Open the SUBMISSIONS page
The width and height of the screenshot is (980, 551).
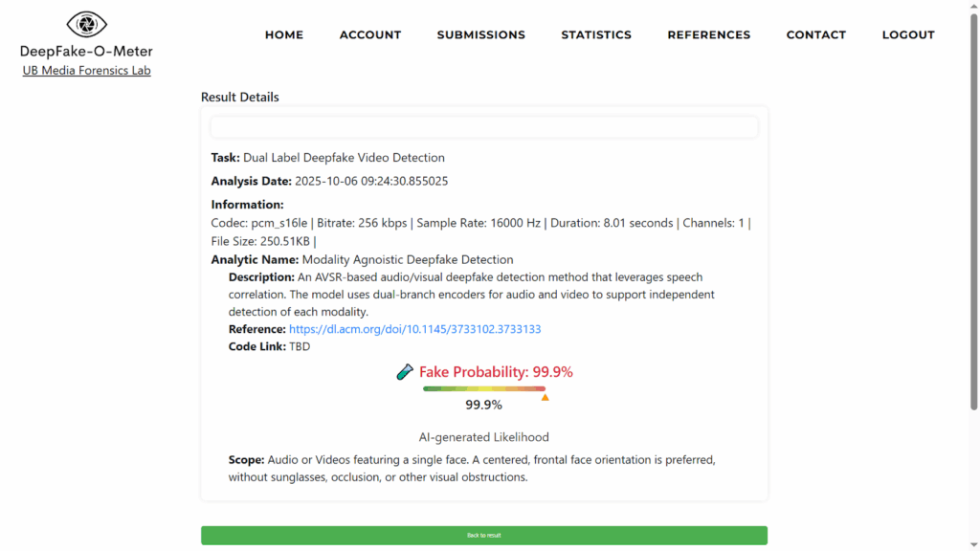pos(480,34)
